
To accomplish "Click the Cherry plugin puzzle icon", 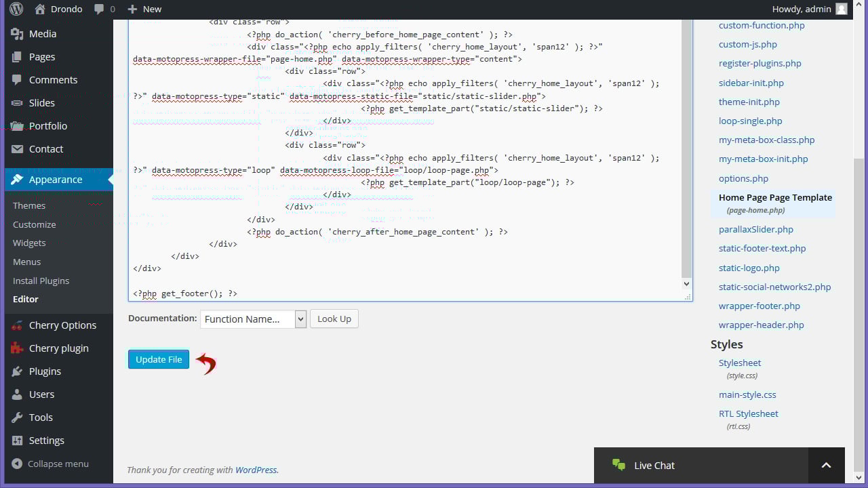I will point(17,348).
